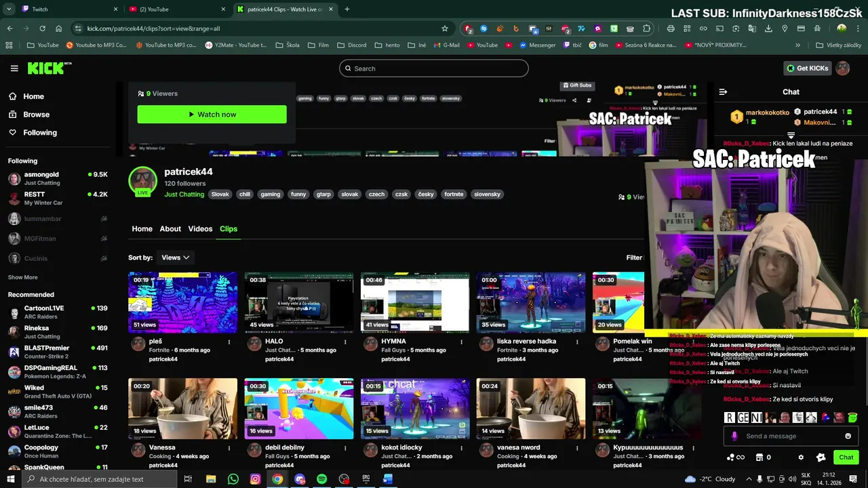Click the print icon in Chrome toolbar
Screen dimensions: 868x488
[x=671, y=28]
